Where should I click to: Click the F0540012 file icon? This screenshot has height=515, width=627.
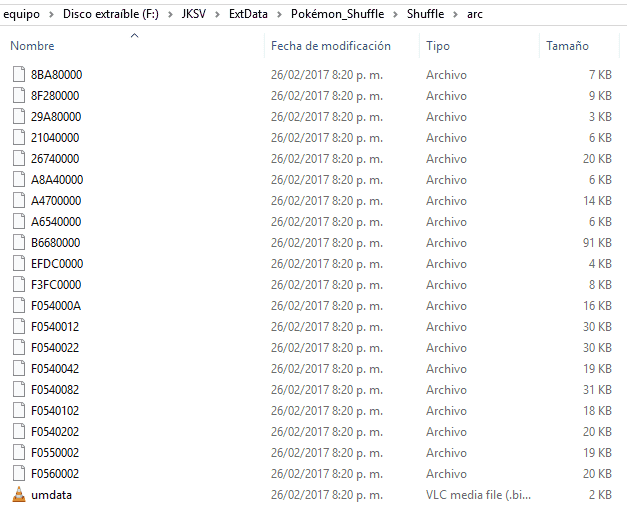19,326
